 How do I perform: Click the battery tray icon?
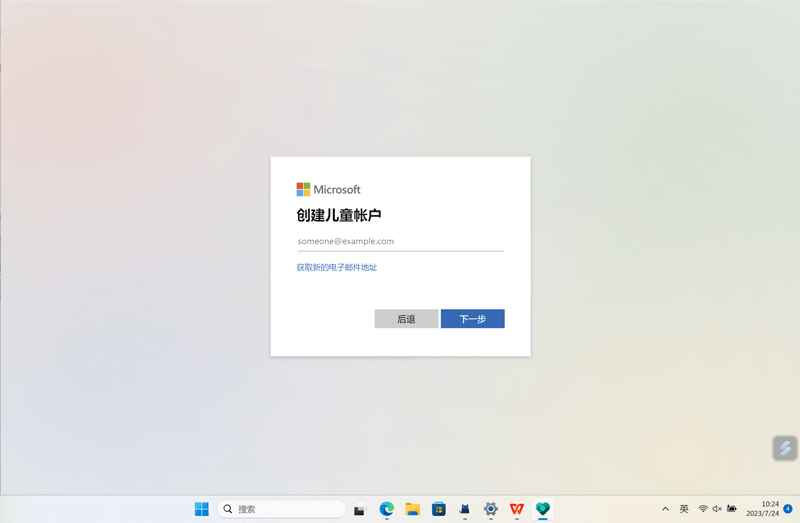point(732,509)
